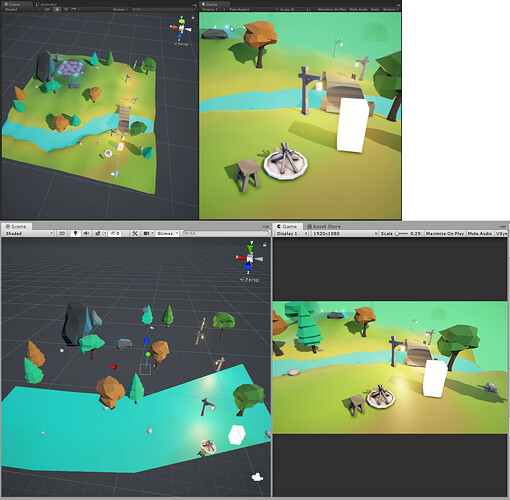The height and width of the screenshot is (500, 510).
Task: Click the Scene search field
Action: point(226,233)
